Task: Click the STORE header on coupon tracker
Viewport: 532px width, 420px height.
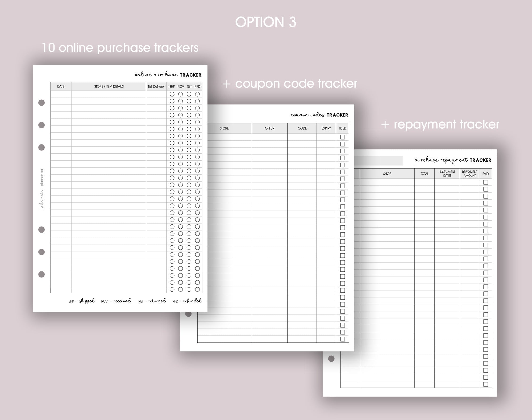Action: [224, 128]
